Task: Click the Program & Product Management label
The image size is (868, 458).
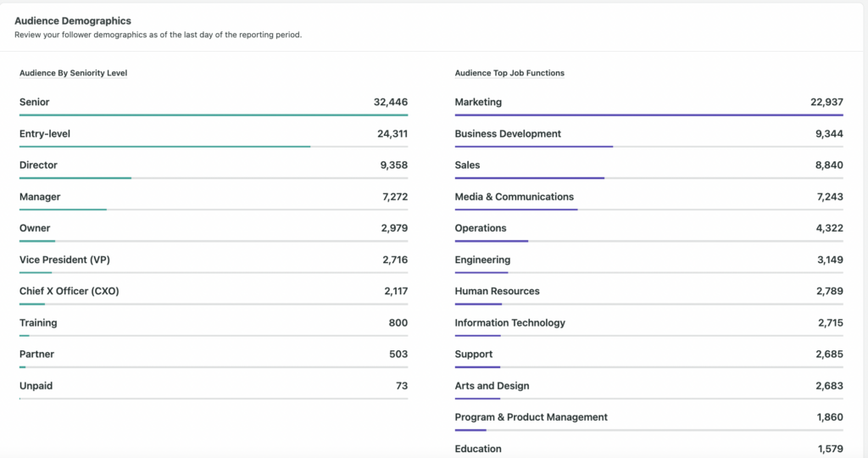Action: click(x=531, y=417)
